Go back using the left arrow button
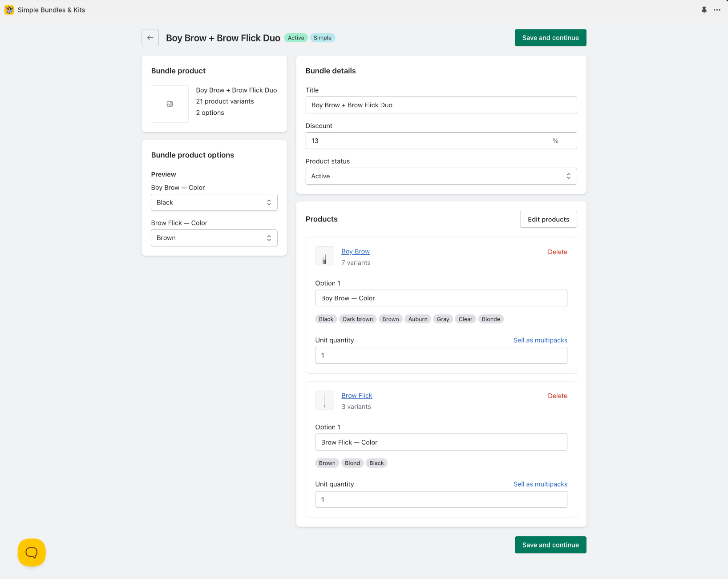Viewport: 728px width, 579px height. (150, 38)
